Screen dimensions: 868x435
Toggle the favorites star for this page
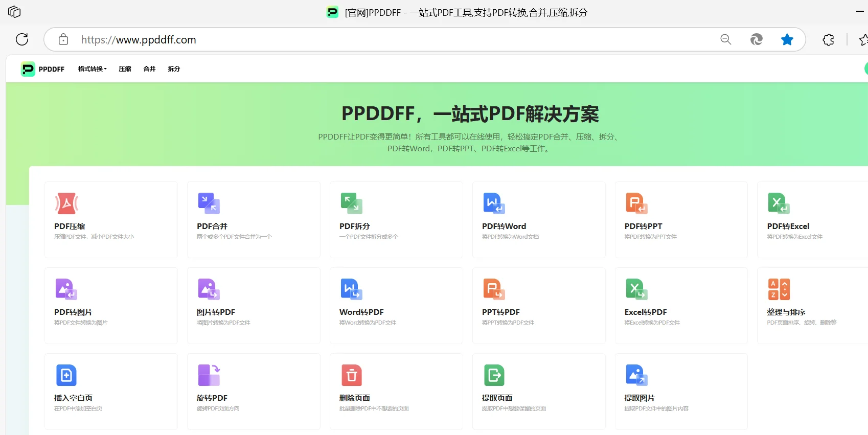click(787, 39)
